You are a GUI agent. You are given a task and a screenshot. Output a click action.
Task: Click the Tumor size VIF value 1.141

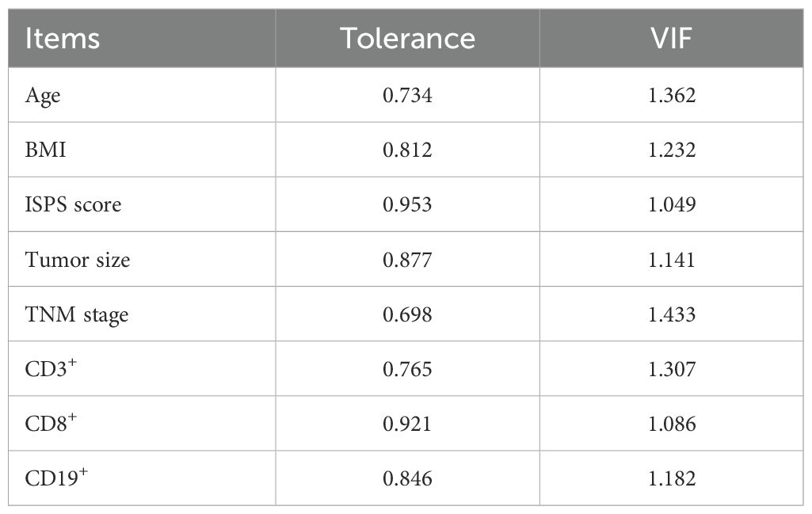pos(670,259)
